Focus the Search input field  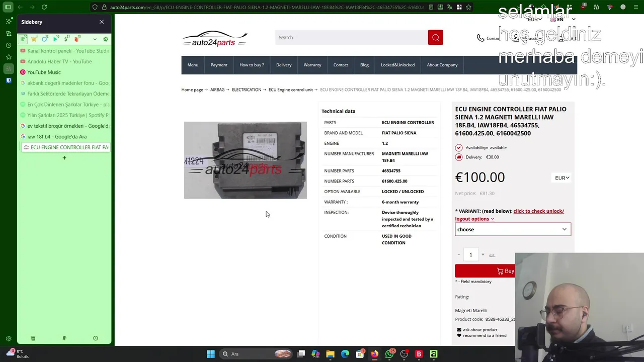[351, 38]
